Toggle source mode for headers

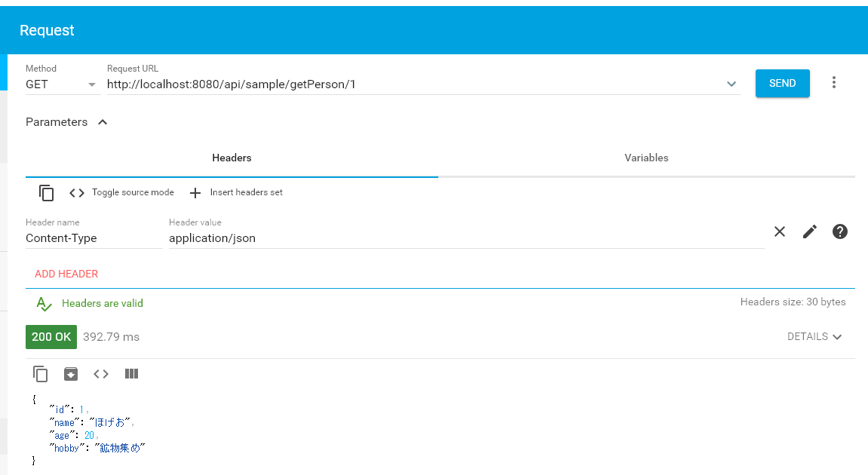(x=121, y=192)
